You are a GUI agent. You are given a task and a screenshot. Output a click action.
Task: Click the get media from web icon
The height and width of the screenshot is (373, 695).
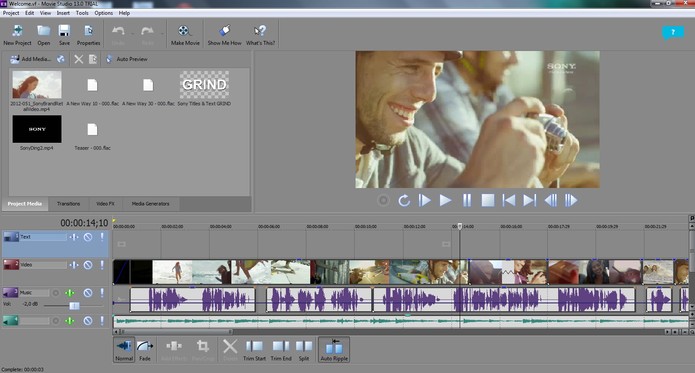click(x=61, y=59)
